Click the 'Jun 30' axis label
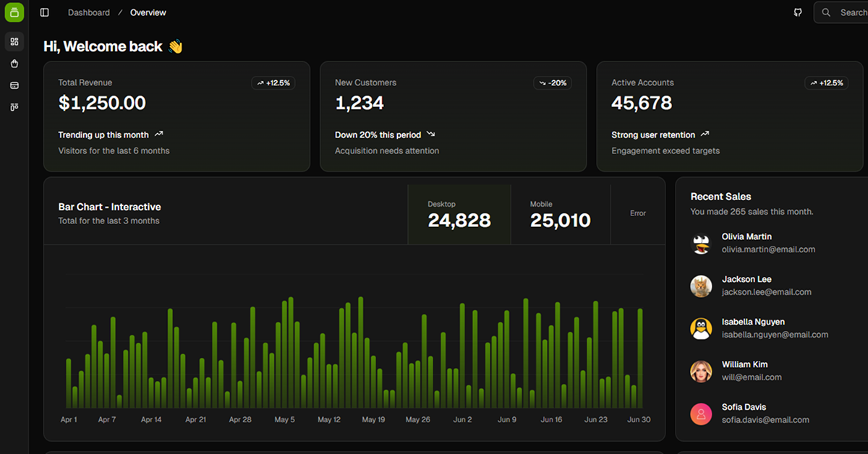Image resolution: width=868 pixels, height=454 pixels. [x=638, y=420]
